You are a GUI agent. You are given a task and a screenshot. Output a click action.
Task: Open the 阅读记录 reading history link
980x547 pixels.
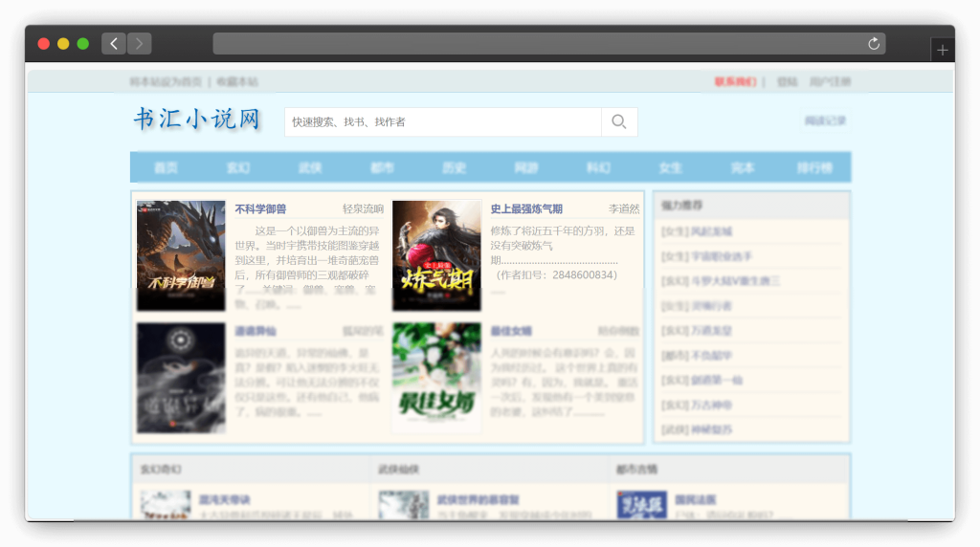click(x=825, y=121)
